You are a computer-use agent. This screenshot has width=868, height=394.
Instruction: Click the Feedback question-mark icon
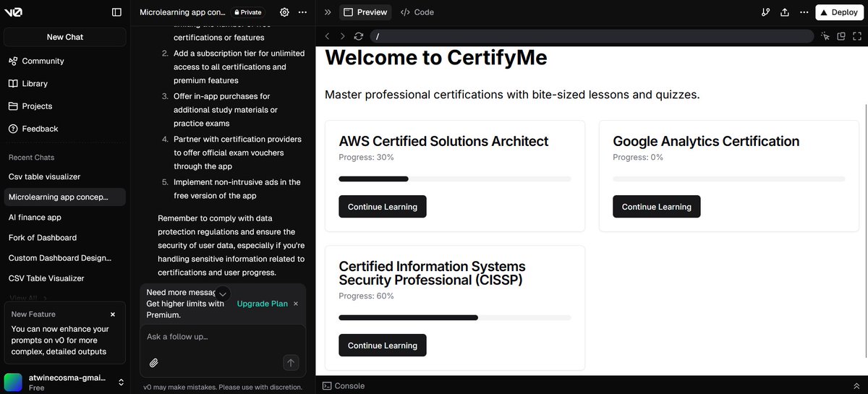point(14,129)
